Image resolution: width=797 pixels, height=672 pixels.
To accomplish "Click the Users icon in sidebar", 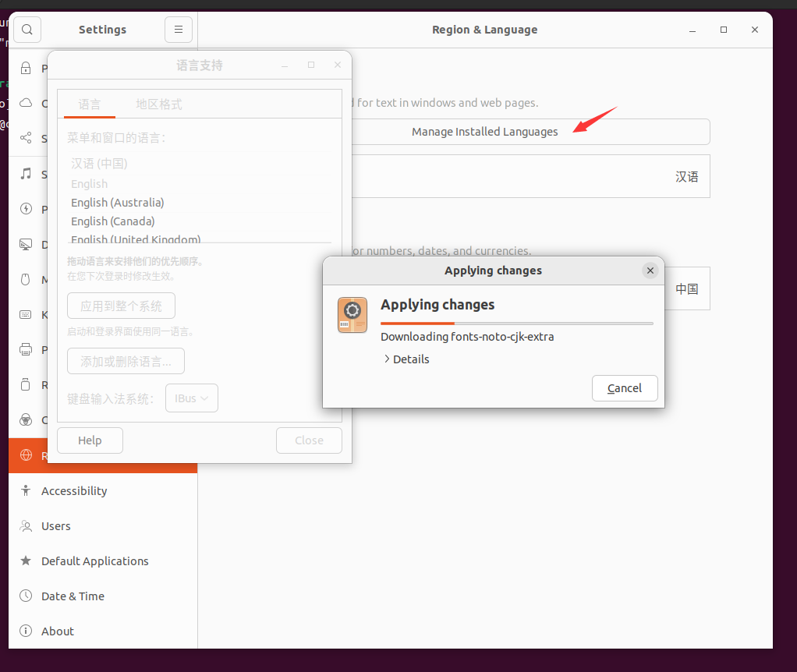I will [x=26, y=526].
